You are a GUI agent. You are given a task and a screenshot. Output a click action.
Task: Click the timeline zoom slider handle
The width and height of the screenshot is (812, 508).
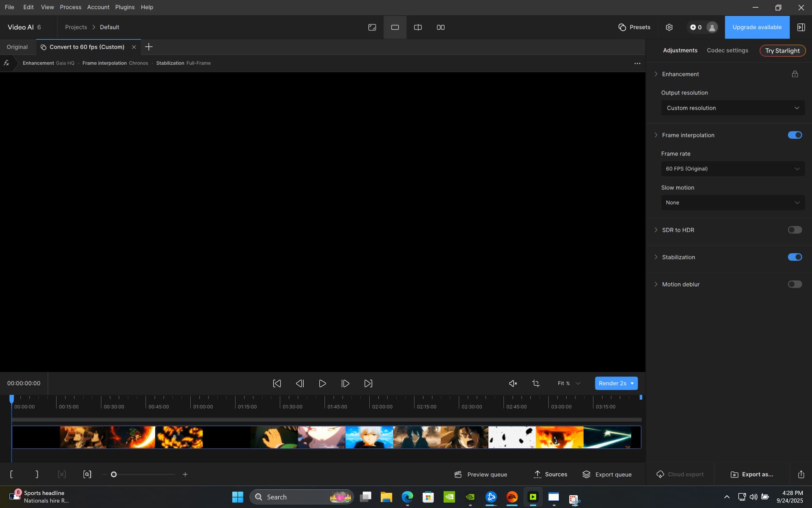[x=114, y=475]
